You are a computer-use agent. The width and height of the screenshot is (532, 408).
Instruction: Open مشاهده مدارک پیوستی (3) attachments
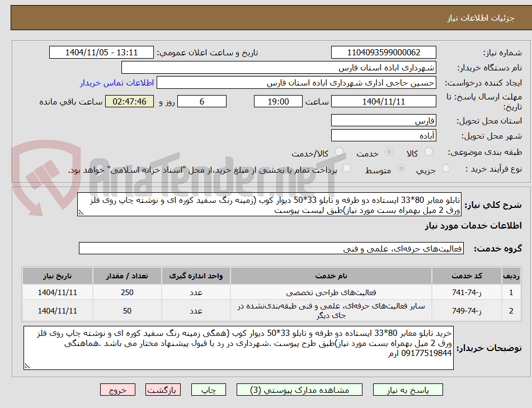point(299,390)
